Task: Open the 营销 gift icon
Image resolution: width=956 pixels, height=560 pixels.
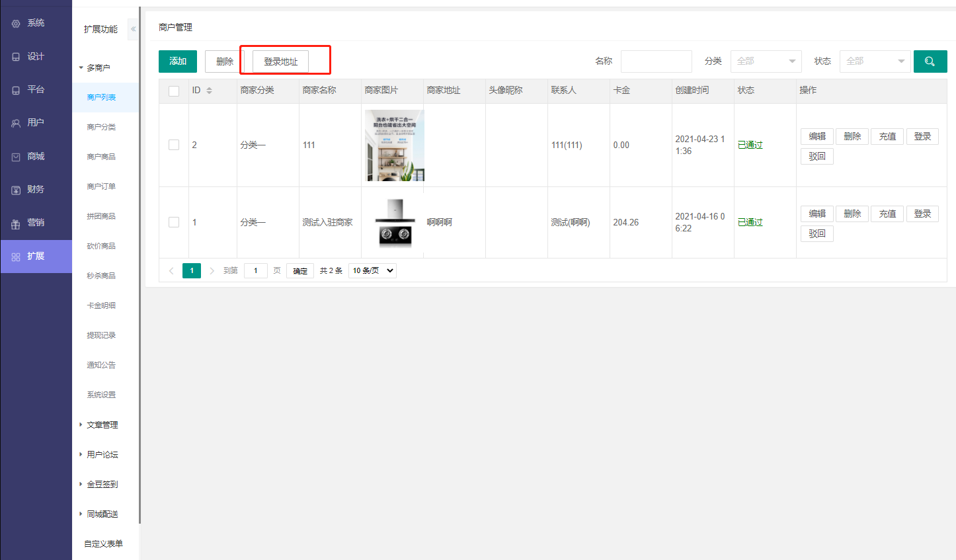Action: (16, 223)
